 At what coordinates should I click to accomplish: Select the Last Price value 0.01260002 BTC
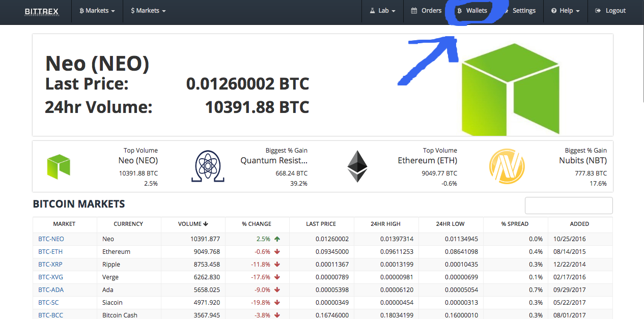tap(247, 83)
